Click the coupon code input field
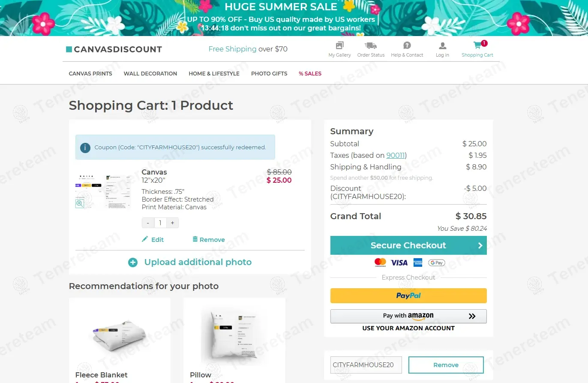Image resolution: width=588 pixels, height=383 pixels. [366, 365]
